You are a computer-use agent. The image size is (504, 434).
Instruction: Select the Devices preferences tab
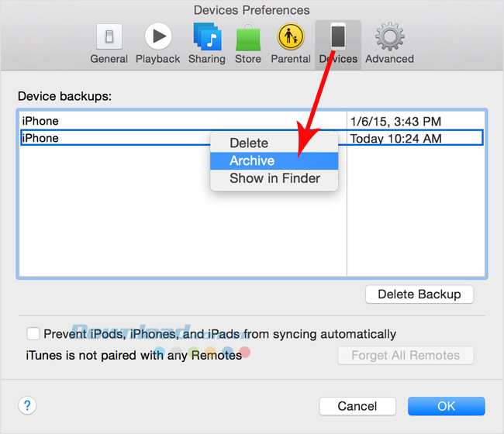338,45
